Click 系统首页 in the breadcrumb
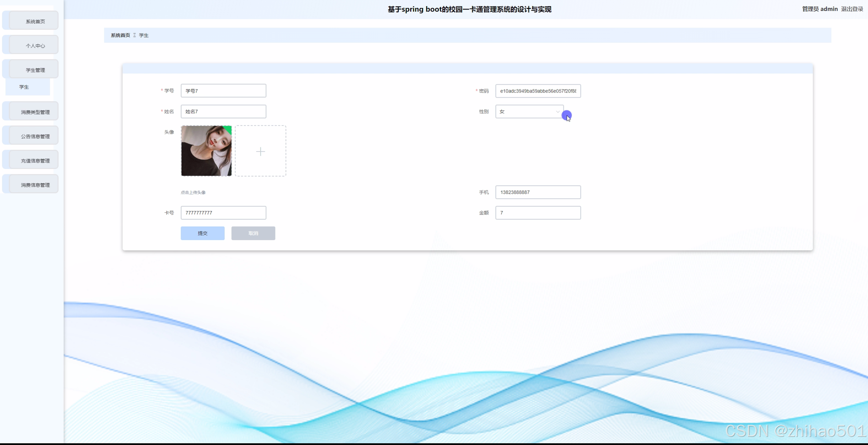This screenshot has height=445, width=868. (120, 35)
